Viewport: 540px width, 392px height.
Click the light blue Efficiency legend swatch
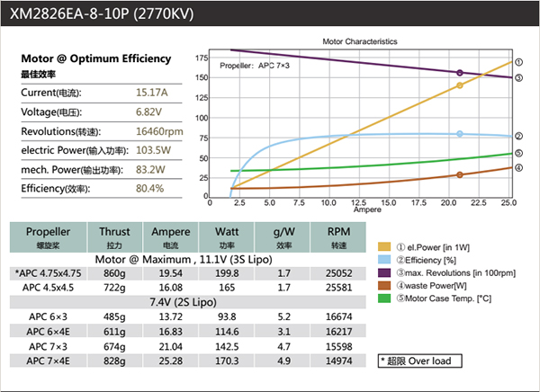pos(385,260)
